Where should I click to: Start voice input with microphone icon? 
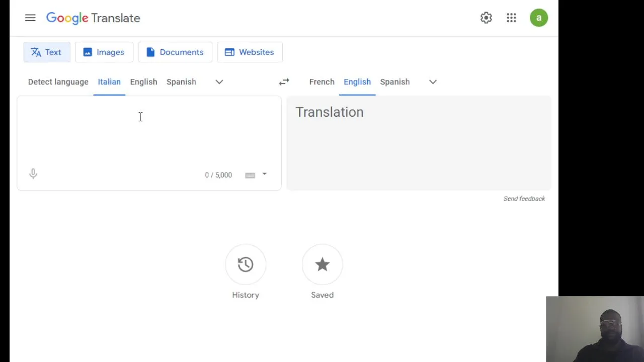pos(33,174)
